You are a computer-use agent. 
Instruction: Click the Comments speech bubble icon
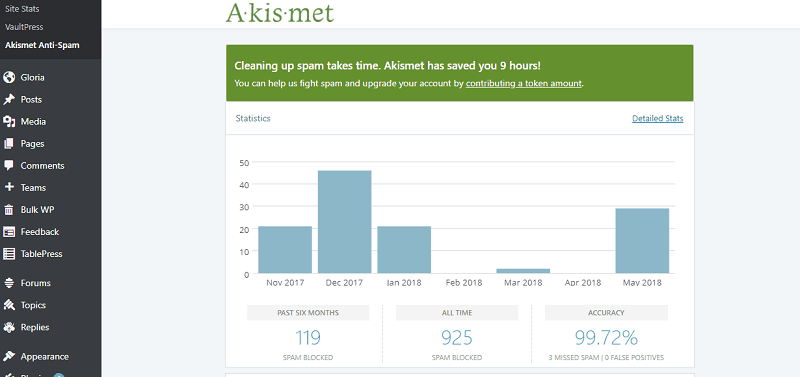9,166
